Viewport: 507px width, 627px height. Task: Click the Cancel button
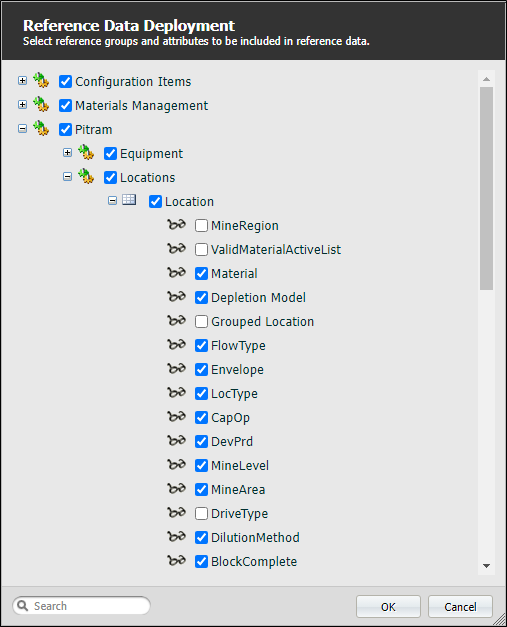(x=460, y=607)
